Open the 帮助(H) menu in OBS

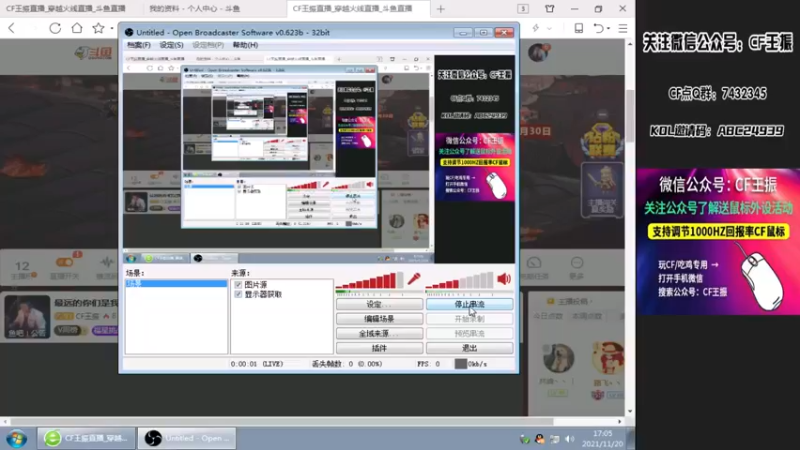click(245, 45)
